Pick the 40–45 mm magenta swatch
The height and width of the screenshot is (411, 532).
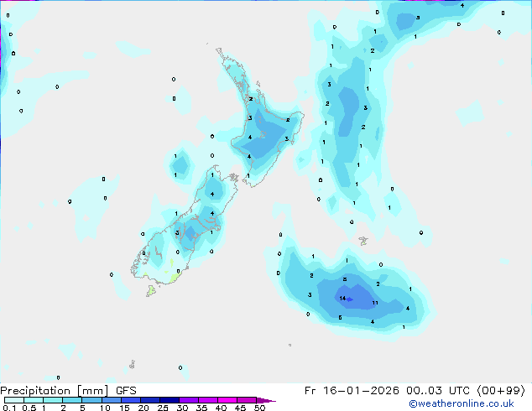227,400
